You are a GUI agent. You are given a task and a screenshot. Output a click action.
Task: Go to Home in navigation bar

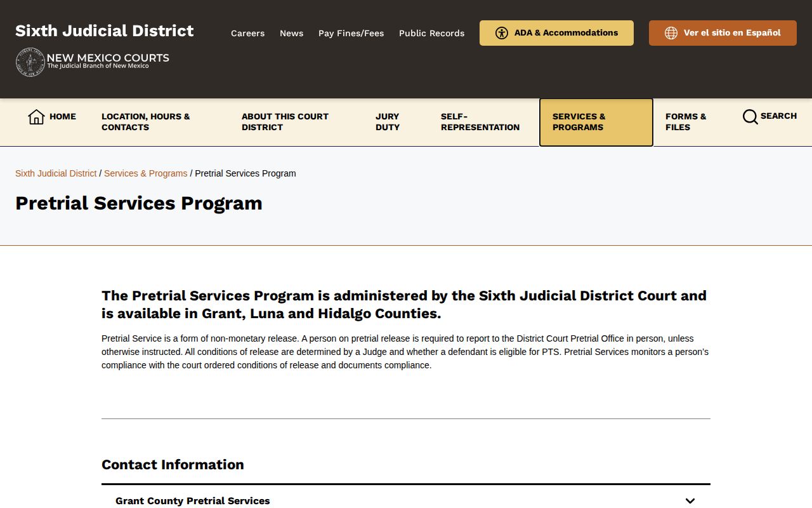point(52,117)
